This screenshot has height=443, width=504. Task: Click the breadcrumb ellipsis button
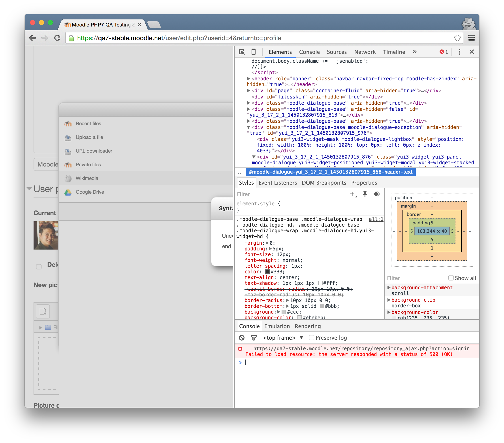240,172
